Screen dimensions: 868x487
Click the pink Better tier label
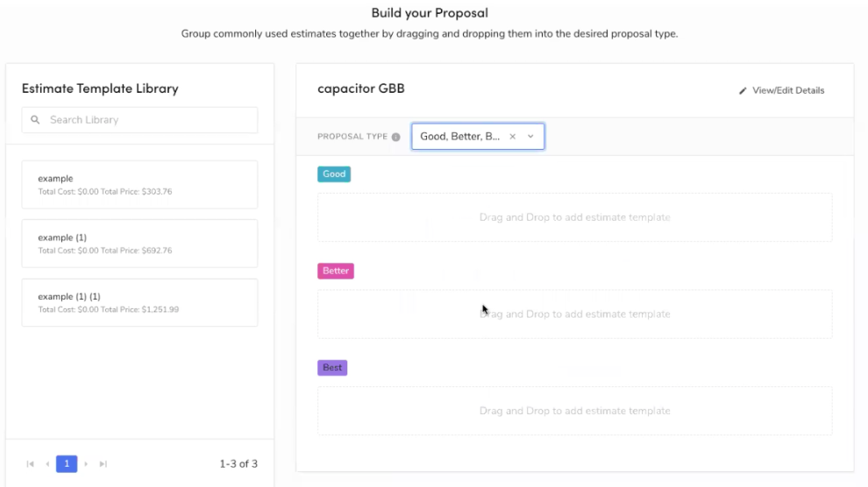coord(336,272)
